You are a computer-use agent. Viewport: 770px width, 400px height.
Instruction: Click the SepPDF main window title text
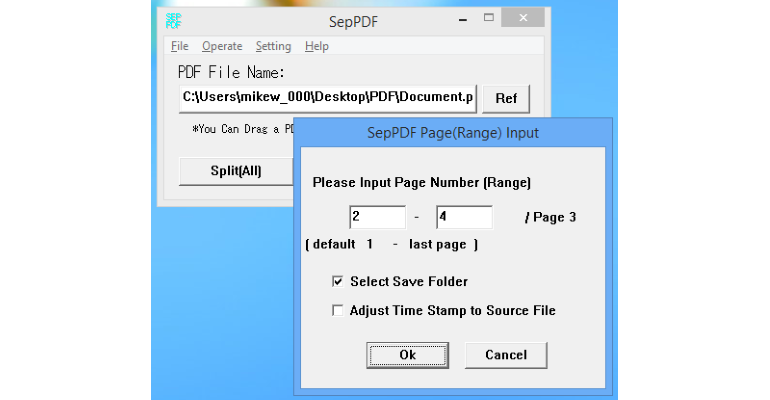[x=353, y=22]
